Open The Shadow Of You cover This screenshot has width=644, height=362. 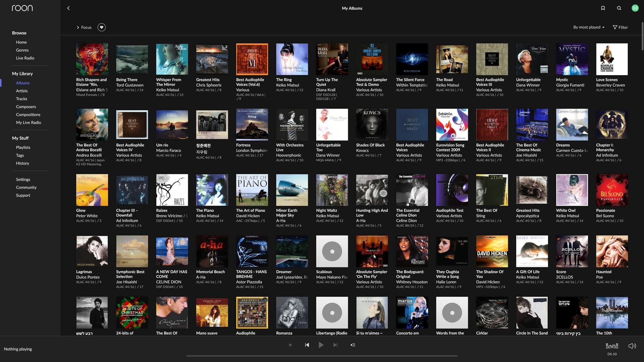pos(492,251)
